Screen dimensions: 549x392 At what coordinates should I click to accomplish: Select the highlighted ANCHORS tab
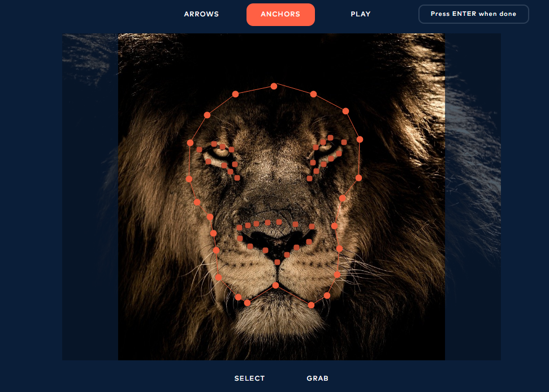(x=280, y=14)
